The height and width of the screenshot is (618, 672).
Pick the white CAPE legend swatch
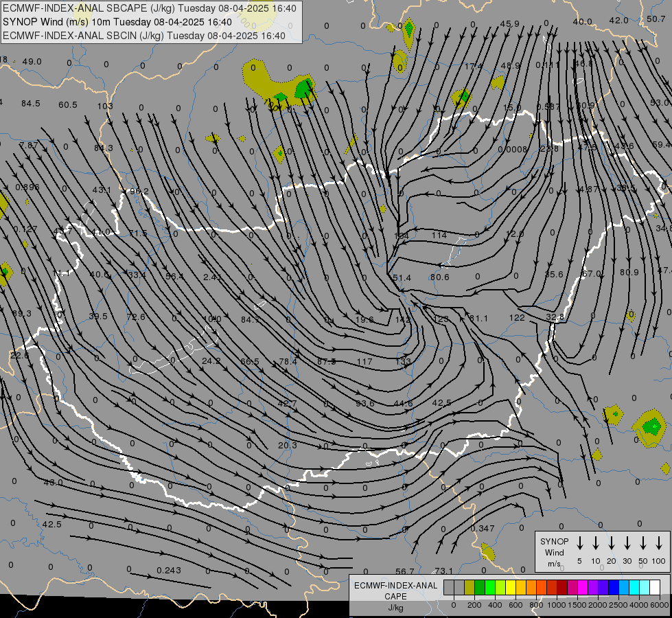[655, 587]
